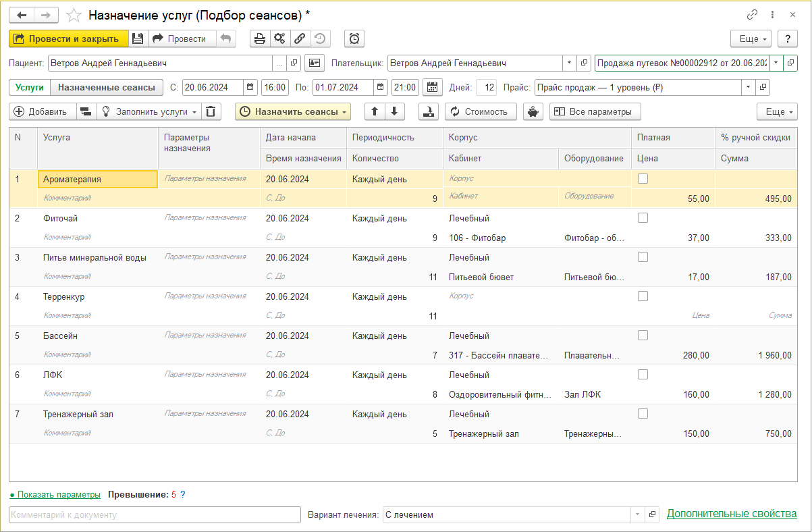This screenshot has width=812, height=532.
Task: Check the Платная checkbox for Тренажерный зал
Action: click(x=643, y=414)
